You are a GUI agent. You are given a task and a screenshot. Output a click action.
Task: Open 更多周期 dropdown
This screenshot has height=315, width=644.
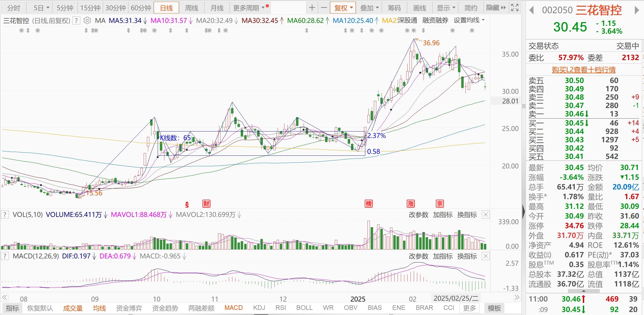250,8
